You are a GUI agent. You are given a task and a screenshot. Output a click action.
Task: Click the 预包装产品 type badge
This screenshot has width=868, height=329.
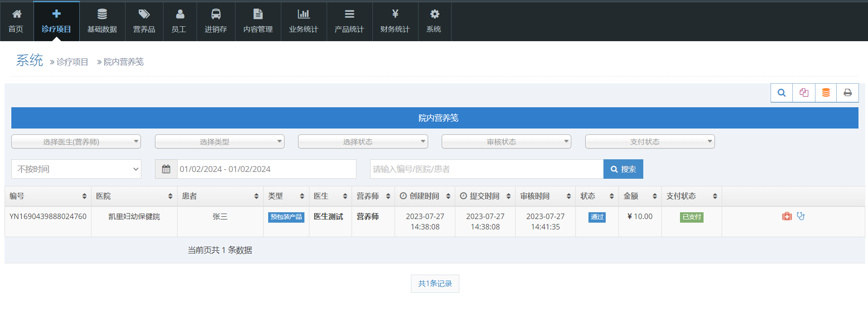286,217
